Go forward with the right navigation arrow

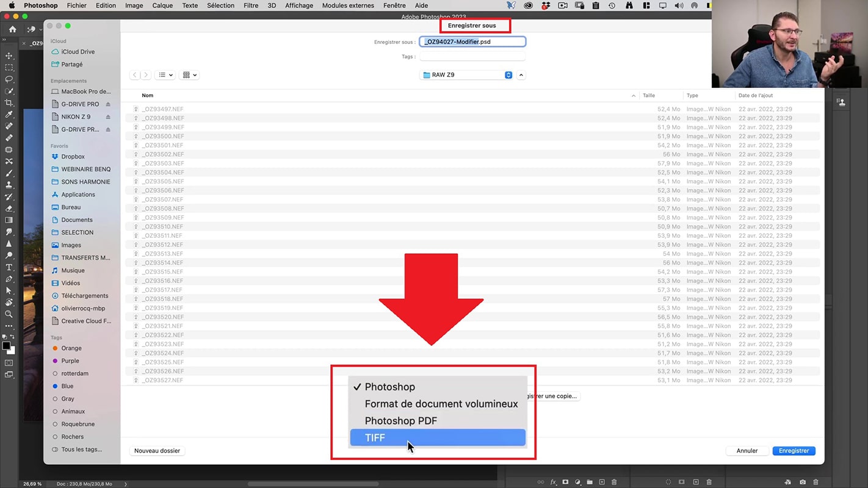coord(145,75)
